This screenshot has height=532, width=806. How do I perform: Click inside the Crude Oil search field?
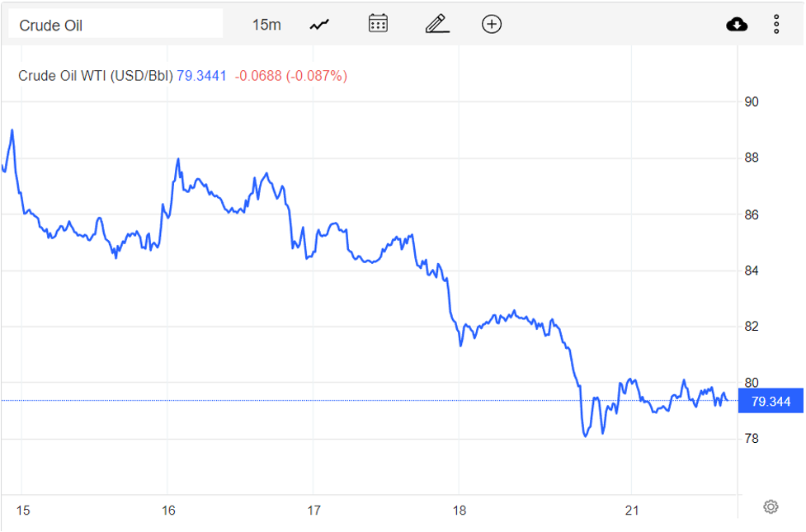[x=115, y=23]
